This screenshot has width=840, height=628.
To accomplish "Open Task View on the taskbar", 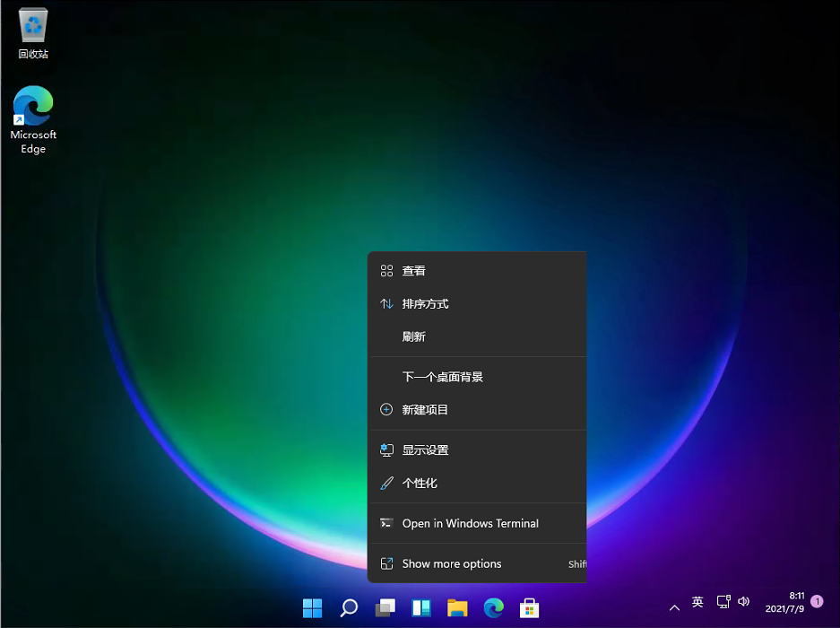I will (x=385, y=607).
